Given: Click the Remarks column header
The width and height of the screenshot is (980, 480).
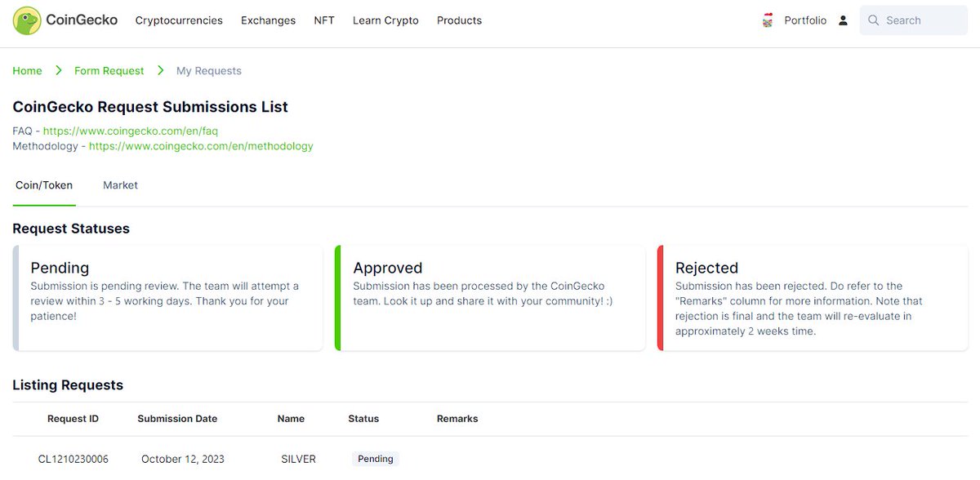Looking at the screenshot, I should pos(457,419).
